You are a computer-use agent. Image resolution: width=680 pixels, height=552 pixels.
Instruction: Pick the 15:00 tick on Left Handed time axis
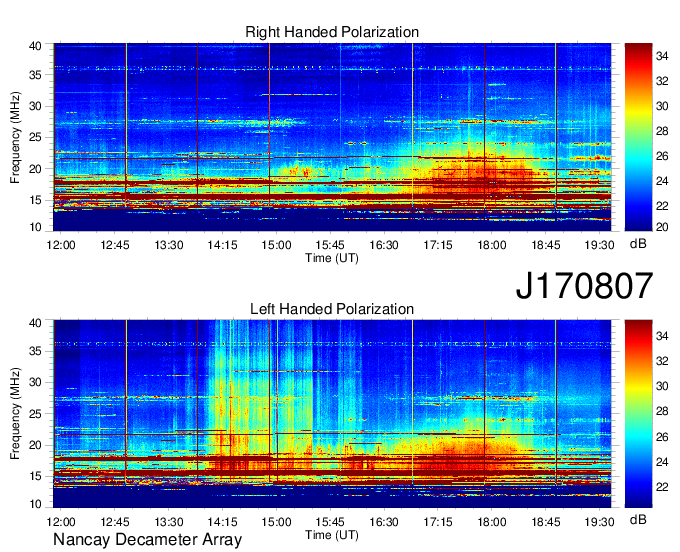(276, 522)
